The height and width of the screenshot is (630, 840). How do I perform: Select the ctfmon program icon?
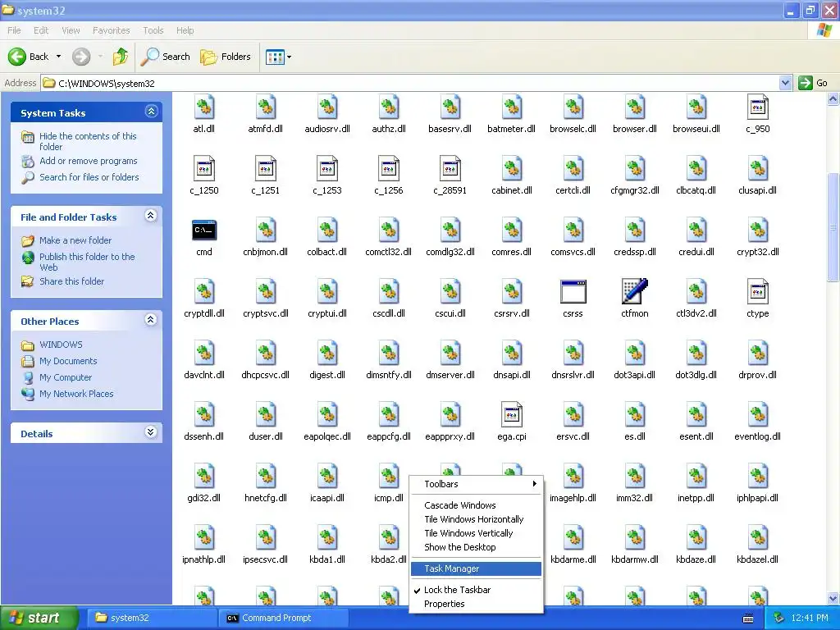634,292
